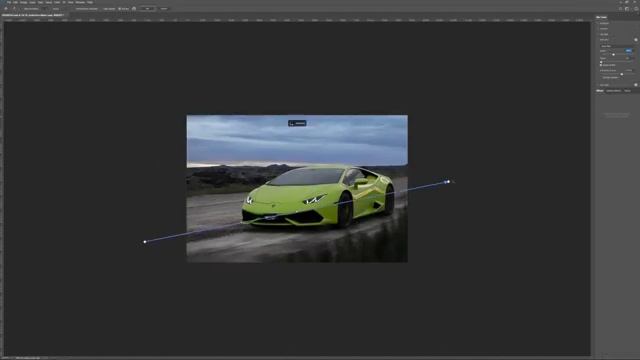Select the first tool icon in options bar
Viewport: 640px width, 360px height.
6,9
